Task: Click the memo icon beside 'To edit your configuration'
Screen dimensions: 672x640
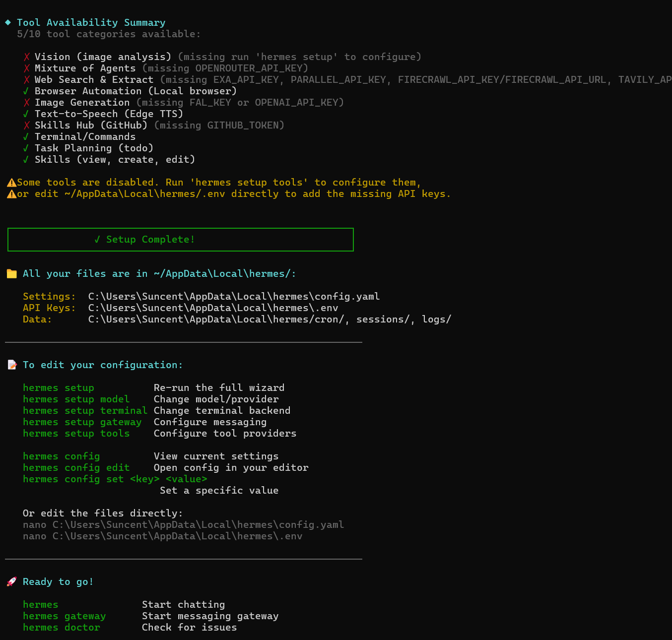Action: pos(12,365)
